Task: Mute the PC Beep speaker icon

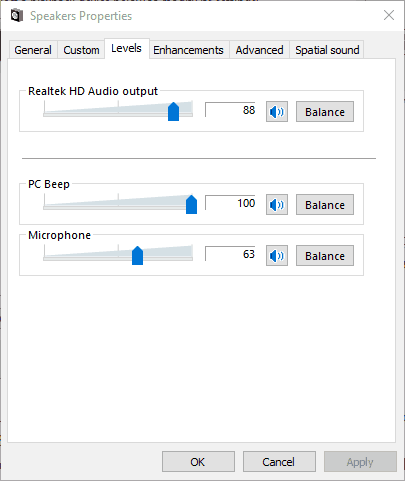Action: (277, 205)
